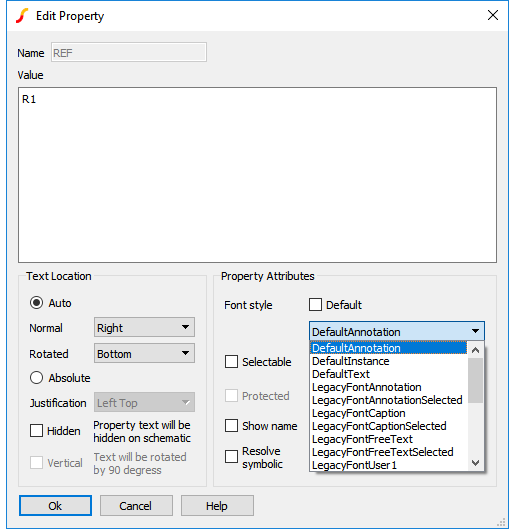The image size is (512, 529).
Task: Click the scroll up arrow in font list
Action: coord(475,350)
